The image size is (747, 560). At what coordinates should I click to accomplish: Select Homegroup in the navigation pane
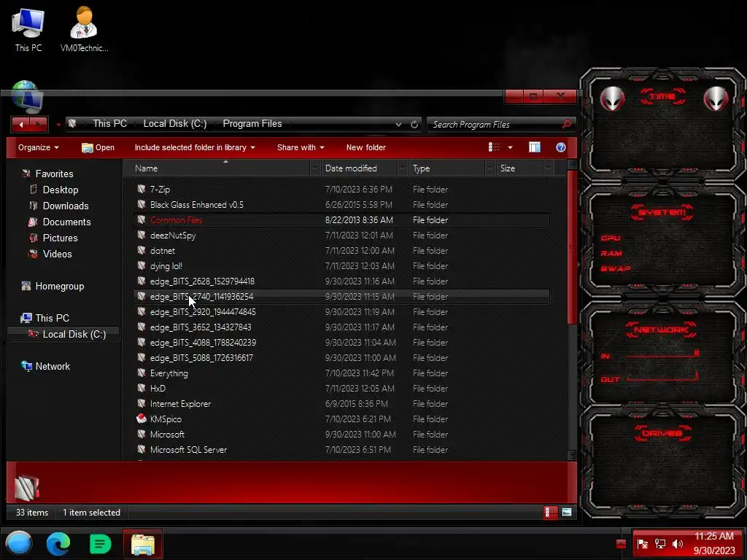tap(53, 286)
